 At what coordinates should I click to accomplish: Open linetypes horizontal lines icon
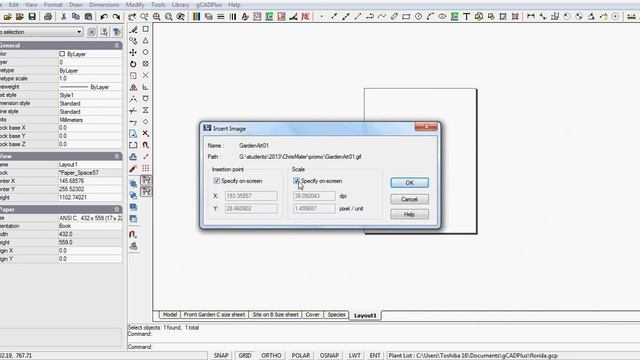click(220, 17)
